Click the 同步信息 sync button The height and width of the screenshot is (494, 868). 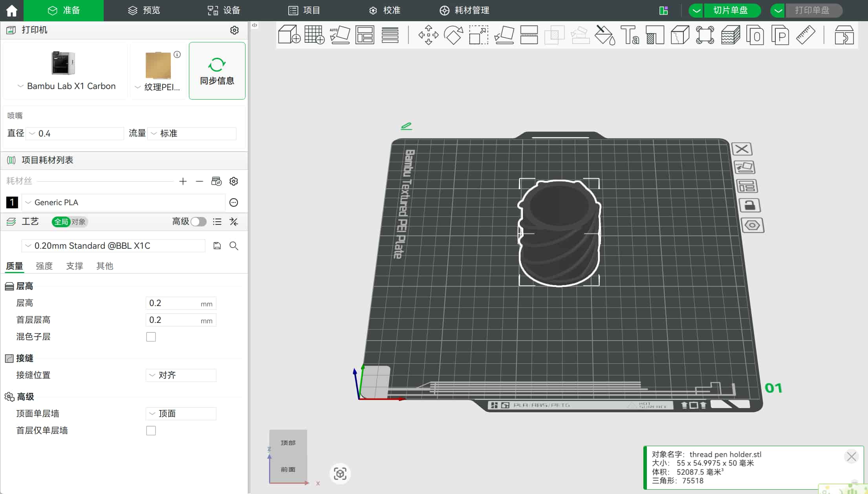[217, 71]
